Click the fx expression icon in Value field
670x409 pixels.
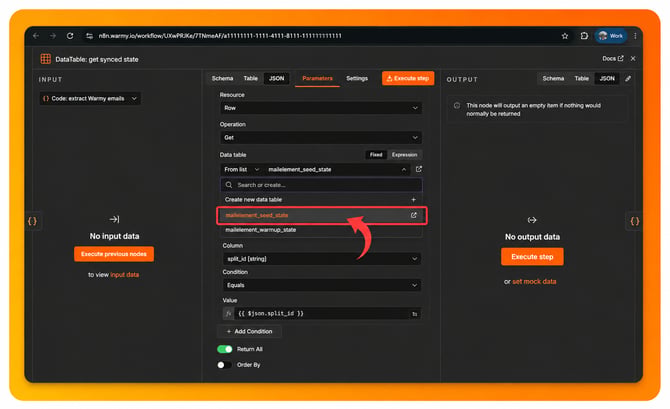[x=228, y=314]
